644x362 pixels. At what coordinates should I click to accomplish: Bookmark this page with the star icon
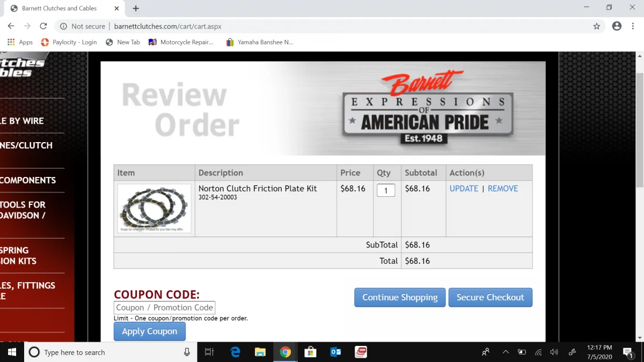[x=596, y=26]
